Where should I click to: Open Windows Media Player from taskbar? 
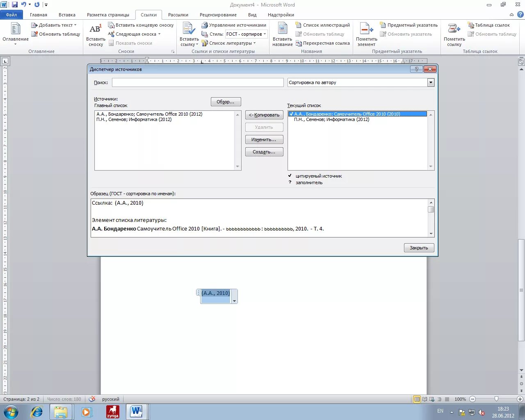tap(87, 411)
